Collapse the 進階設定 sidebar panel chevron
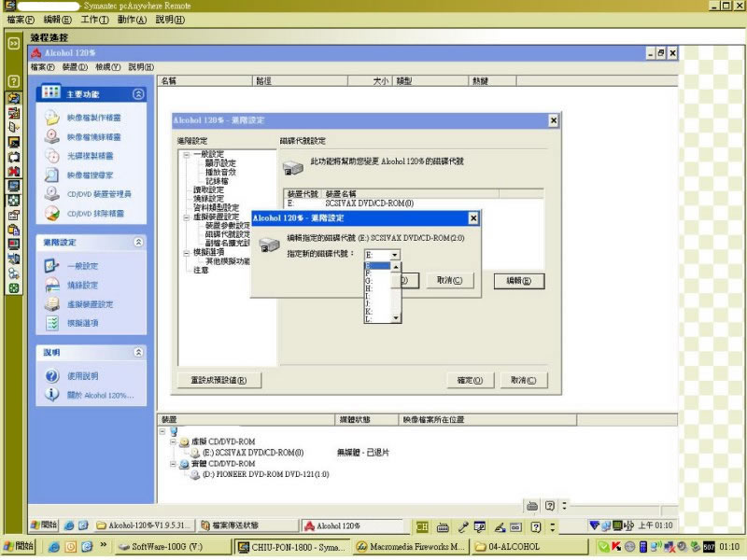747x560 pixels. click(x=138, y=243)
